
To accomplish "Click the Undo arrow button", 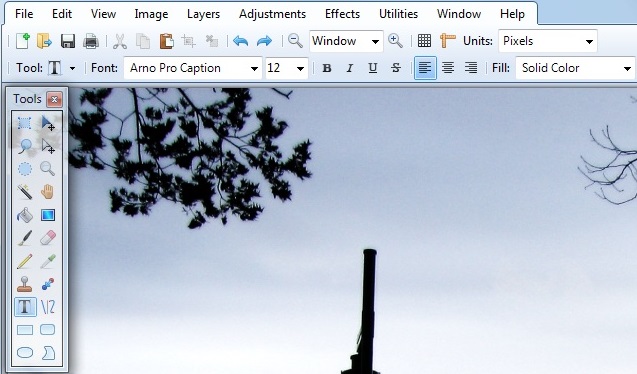I will tap(240, 41).
